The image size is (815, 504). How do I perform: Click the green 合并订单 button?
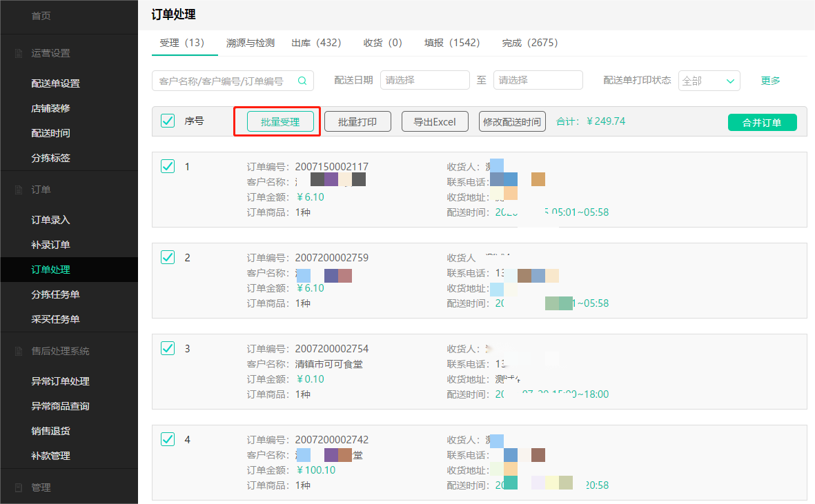(762, 123)
